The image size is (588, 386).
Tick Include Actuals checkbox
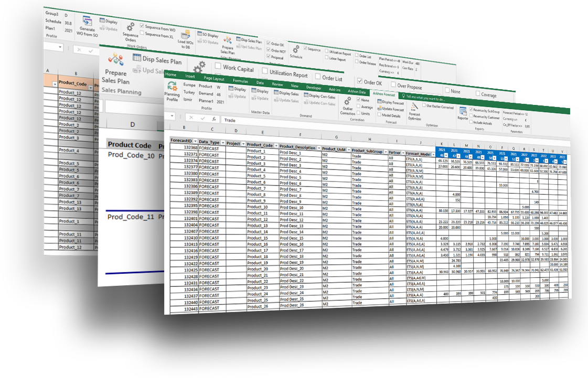pyautogui.click(x=471, y=122)
